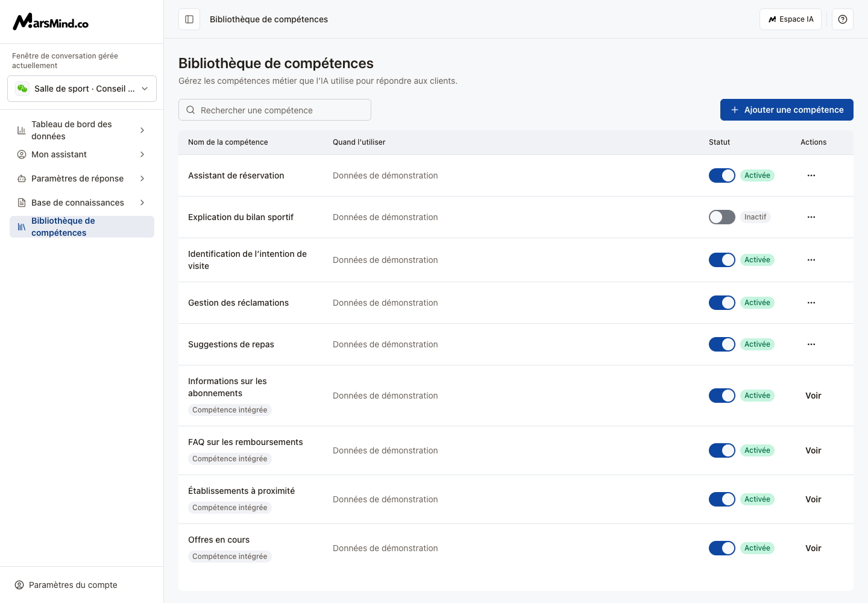The height and width of the screenshot is (603, 868).
Task: Open actions menu for Suggestions de repas
Action: (811, 344)
